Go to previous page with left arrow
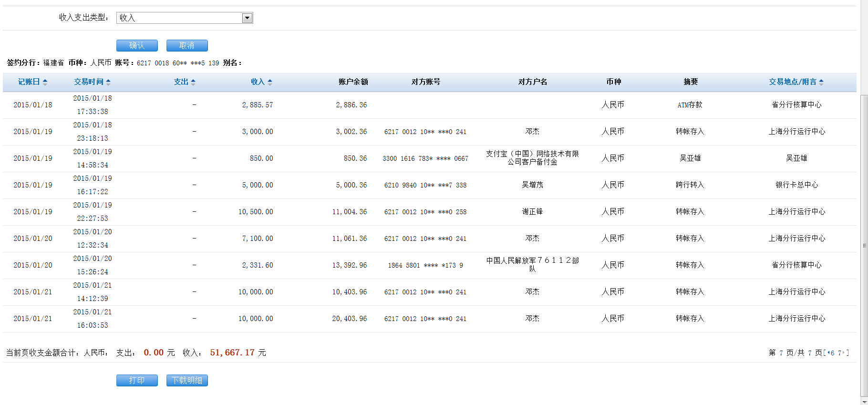The image size is (868, 405). [x=828, y=353]
